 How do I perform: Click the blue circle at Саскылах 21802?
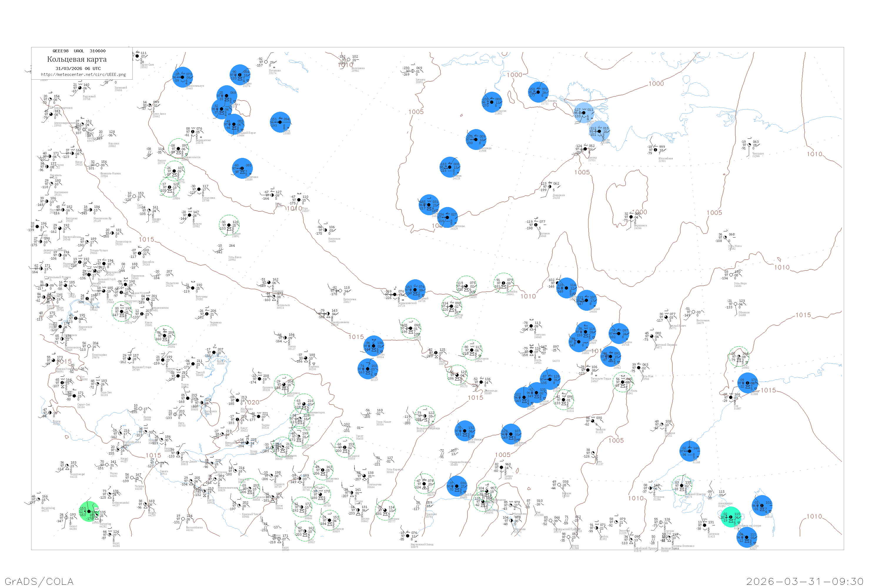point(492,102)
